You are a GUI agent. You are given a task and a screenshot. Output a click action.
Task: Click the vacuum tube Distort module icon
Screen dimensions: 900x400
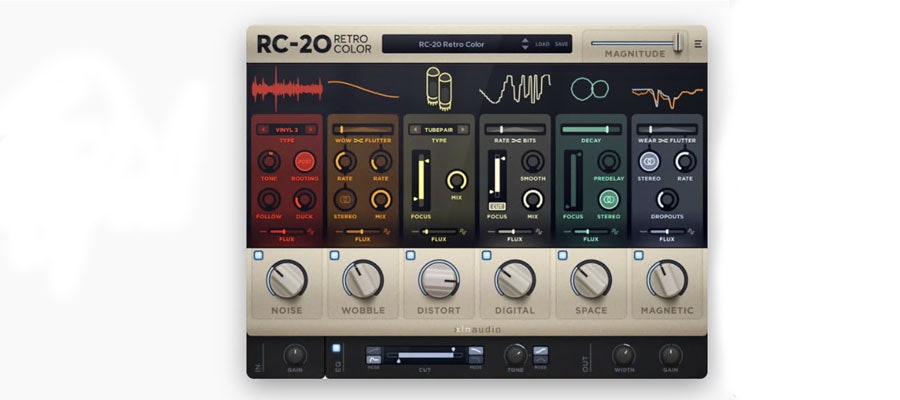click(x=439, y=90)
